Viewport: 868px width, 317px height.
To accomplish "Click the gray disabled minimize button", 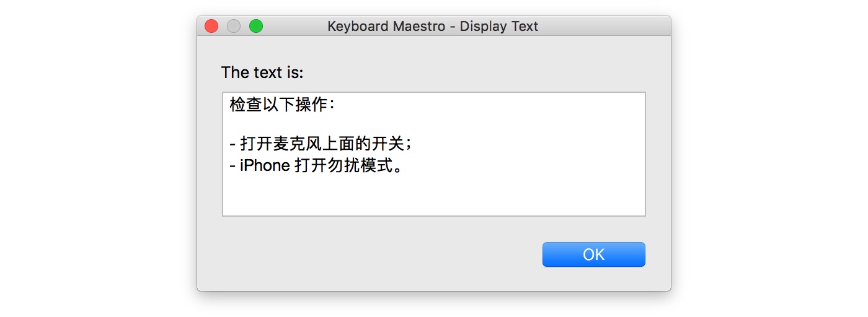I will pyautogui.click(x=234, y=26).
